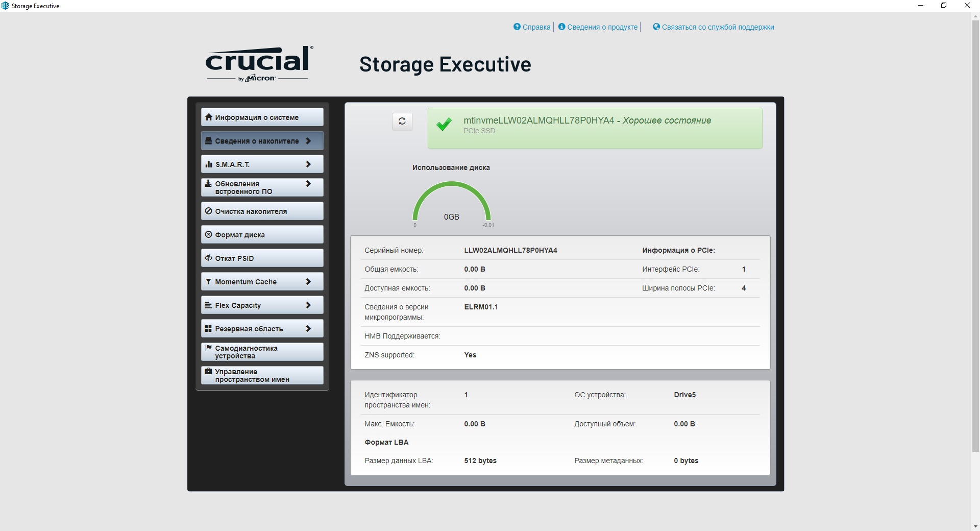Click the disk usage gauge showing 0GB
980x531 pixels.
(452, 204)
